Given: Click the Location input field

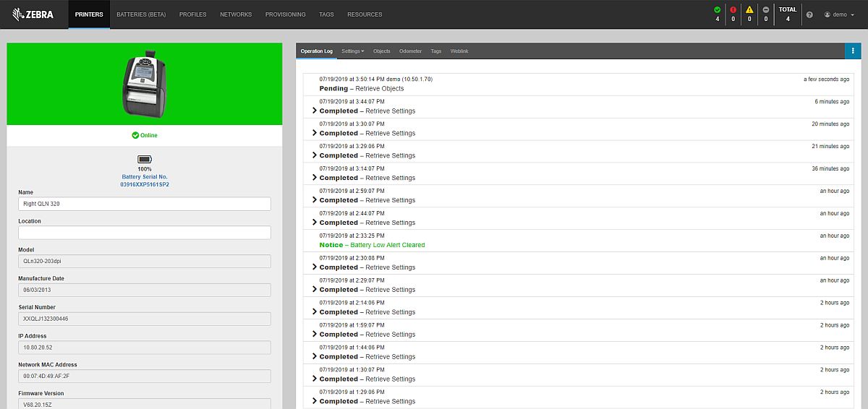Looking at the screenshot, I should click(145, 233).
